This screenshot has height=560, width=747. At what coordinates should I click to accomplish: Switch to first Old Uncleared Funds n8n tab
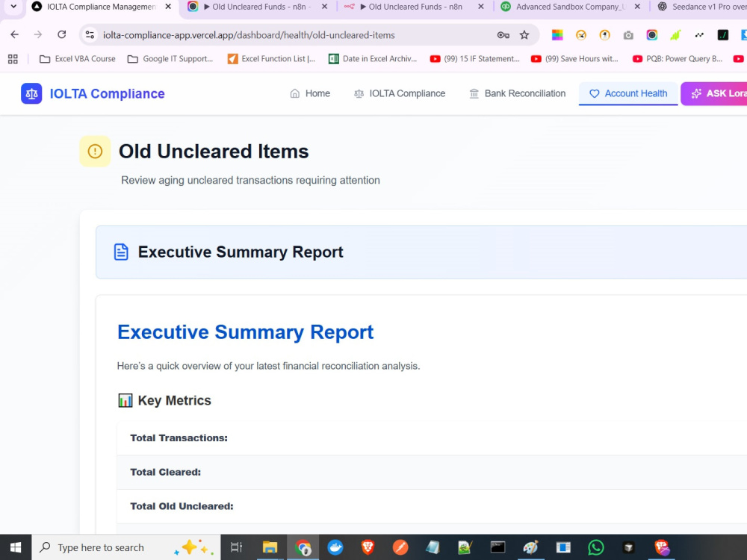click(257, 7)
